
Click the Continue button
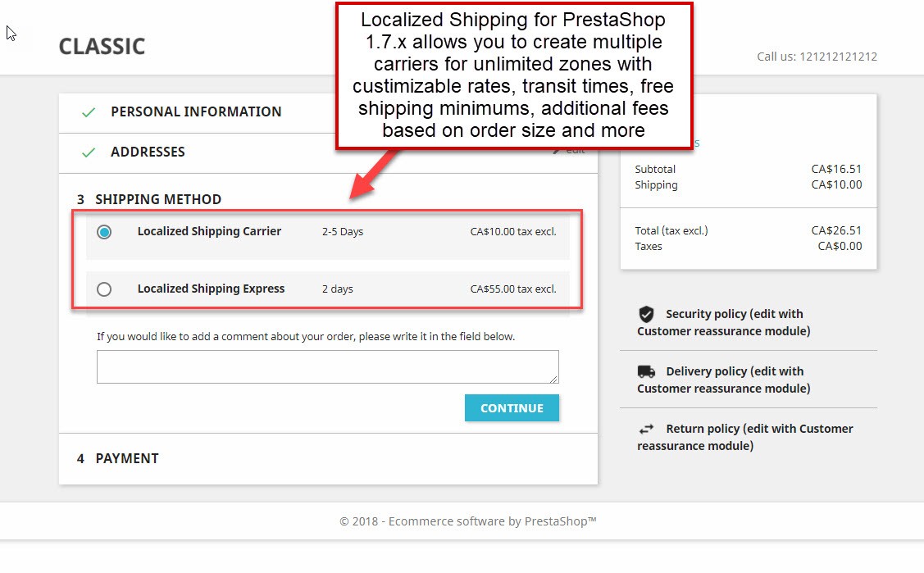coord(512,408)
